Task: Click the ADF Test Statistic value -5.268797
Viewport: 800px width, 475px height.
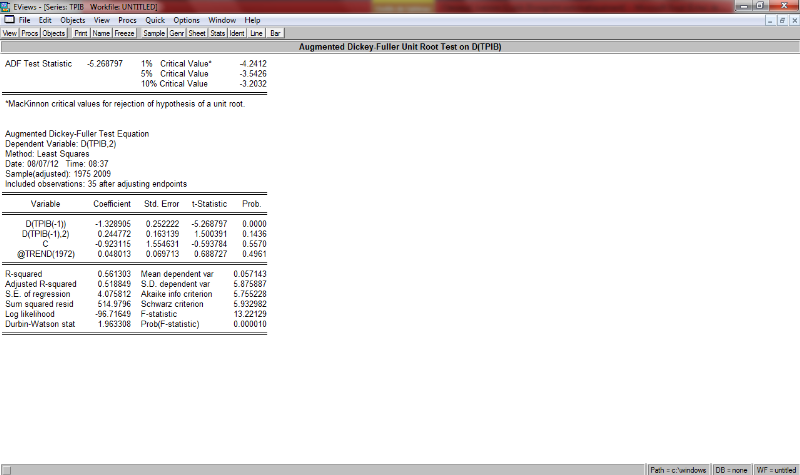Action: 105,64
